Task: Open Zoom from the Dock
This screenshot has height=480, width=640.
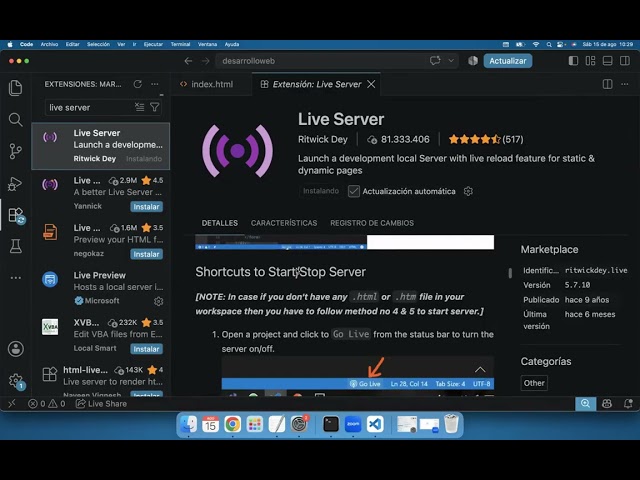Action: [x=353, y=424]
